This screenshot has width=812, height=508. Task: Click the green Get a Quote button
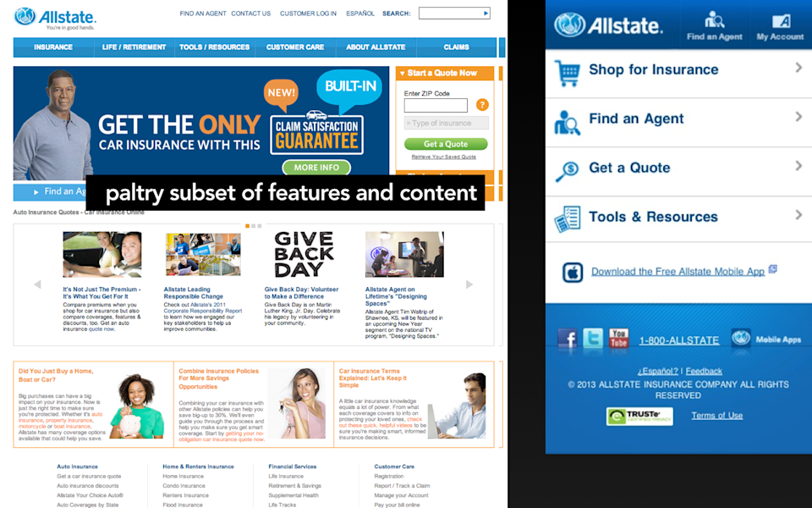pos(446,144)
